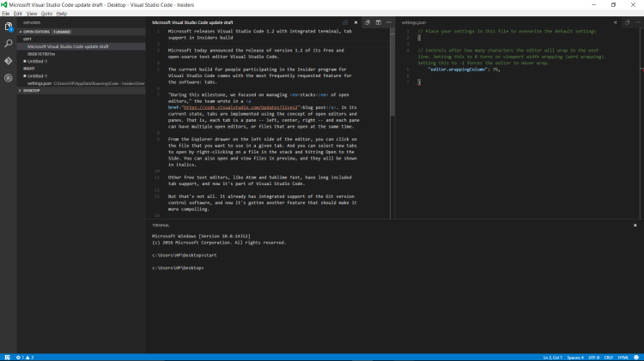Screen dimensions: 644x361
Task: Click the terminal prompt c:\Users\HP\Desktop>
Action: [178, 268]
